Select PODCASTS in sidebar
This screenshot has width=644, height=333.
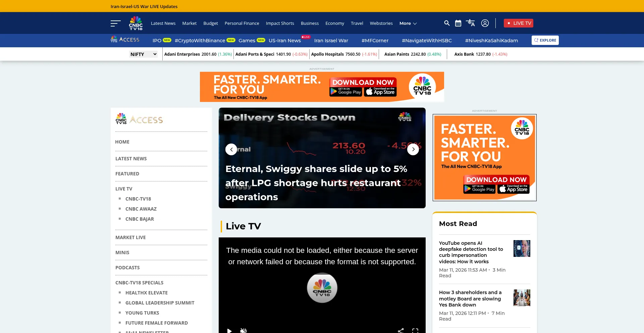[127, 268]
